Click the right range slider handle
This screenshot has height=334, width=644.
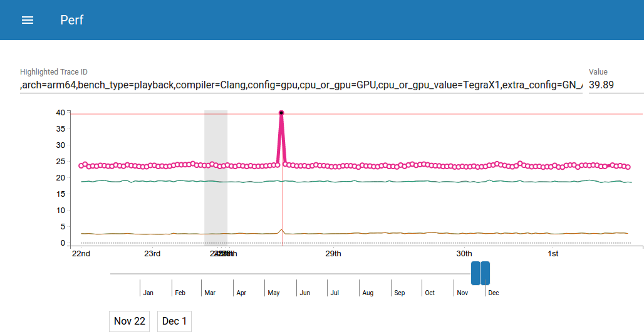[485, 273]
